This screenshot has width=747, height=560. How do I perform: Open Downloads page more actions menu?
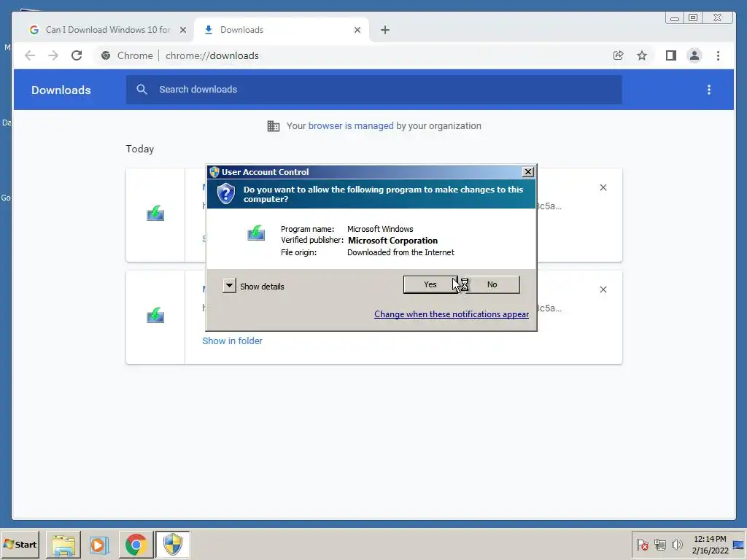[x=709, y=90]
